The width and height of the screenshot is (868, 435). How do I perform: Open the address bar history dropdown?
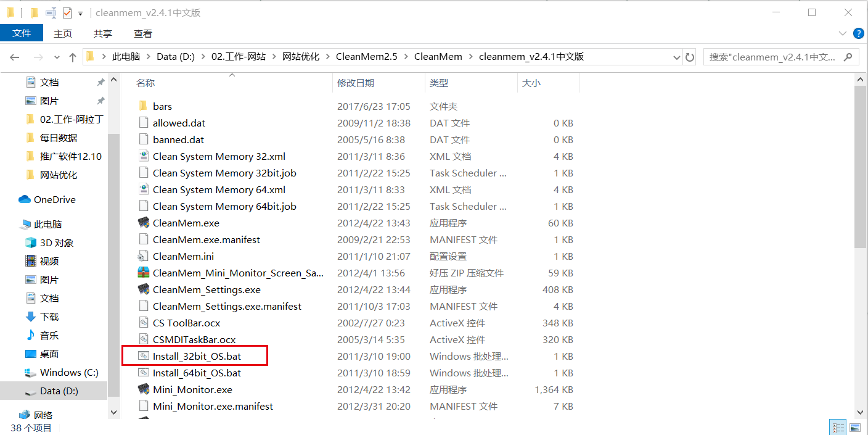tap(676, 57)
